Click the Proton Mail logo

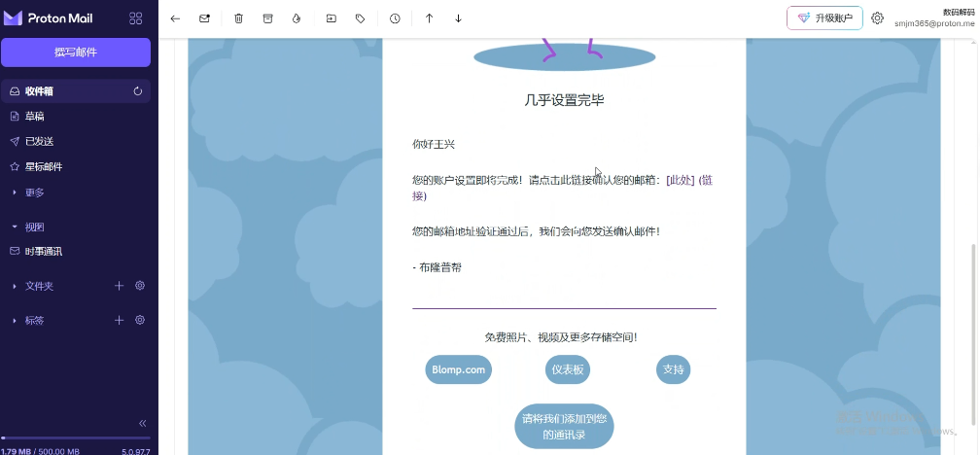[49, 18]
